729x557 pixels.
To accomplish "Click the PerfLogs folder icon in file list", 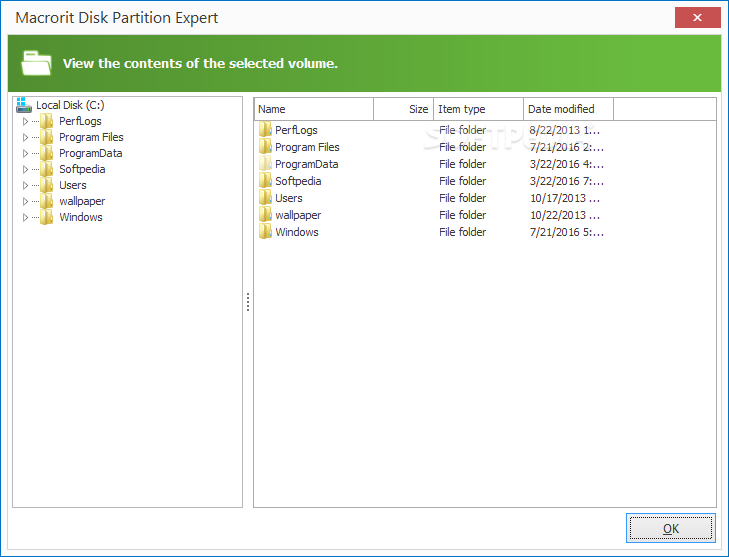I will [x=265, y=130].
